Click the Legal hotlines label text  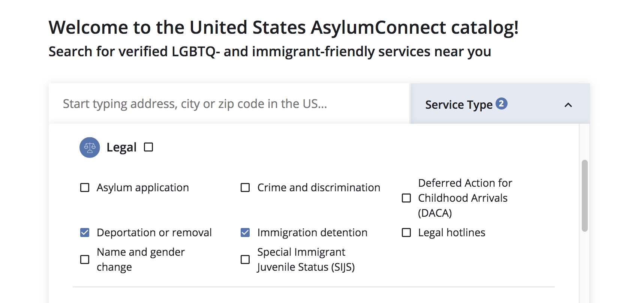pos(452,232)
